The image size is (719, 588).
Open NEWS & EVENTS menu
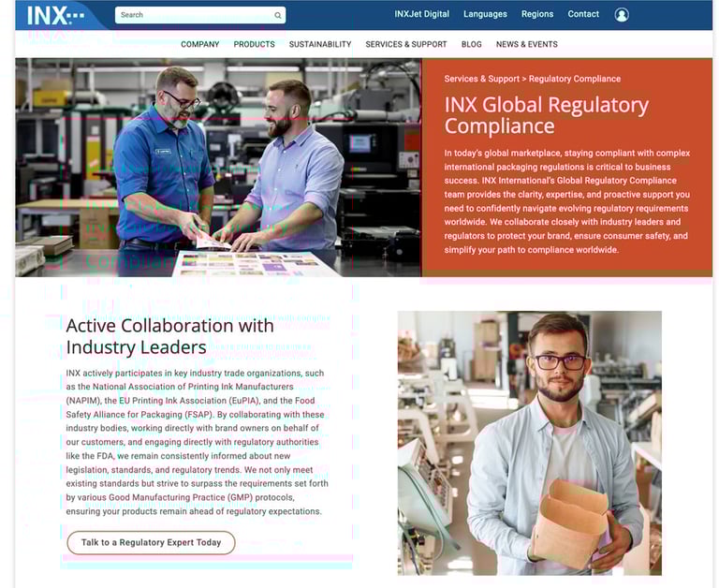[527, 45]
